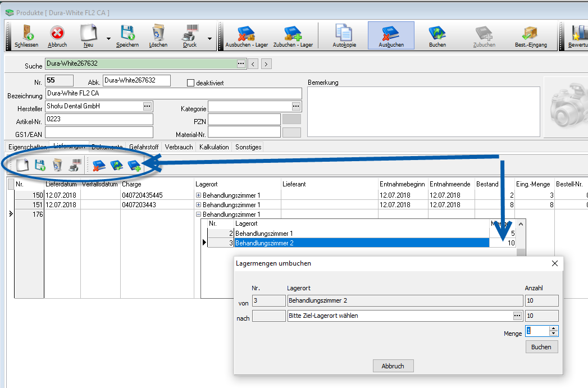Click Zubuchen - Lager icon

pos(293,33)
